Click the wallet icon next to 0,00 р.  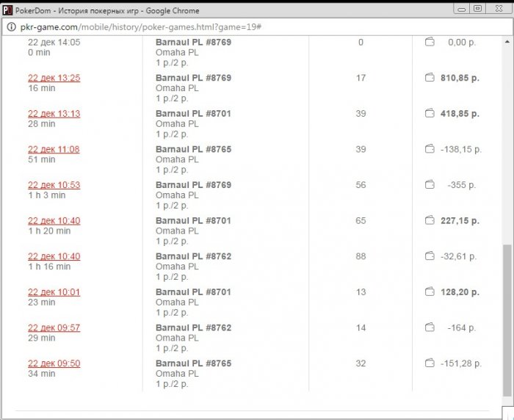[x=430, y=42]
